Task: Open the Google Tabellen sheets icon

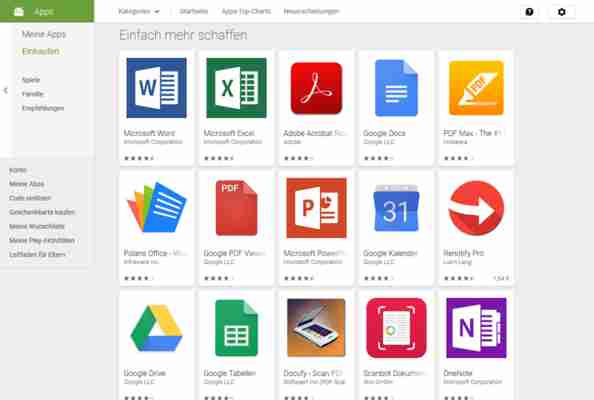Action: coord(236,328)
